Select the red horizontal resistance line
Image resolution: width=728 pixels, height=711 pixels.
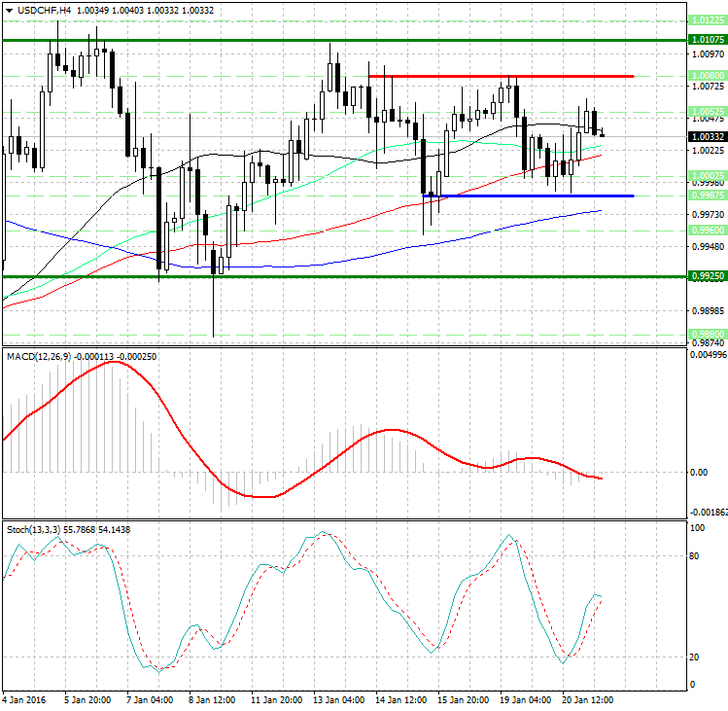(x=501, y=76)
